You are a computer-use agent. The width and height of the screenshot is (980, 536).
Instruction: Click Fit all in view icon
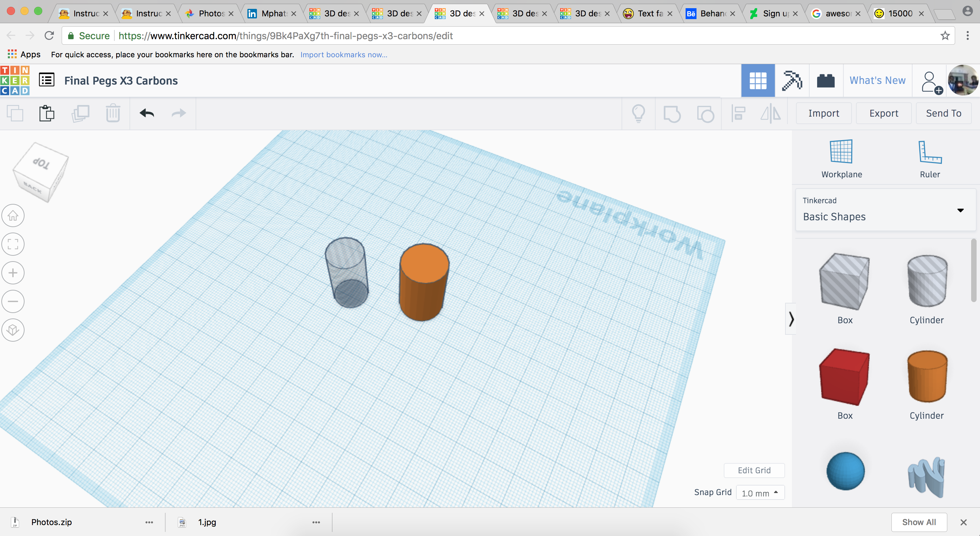pyautogui.click(x=13, y=244)
